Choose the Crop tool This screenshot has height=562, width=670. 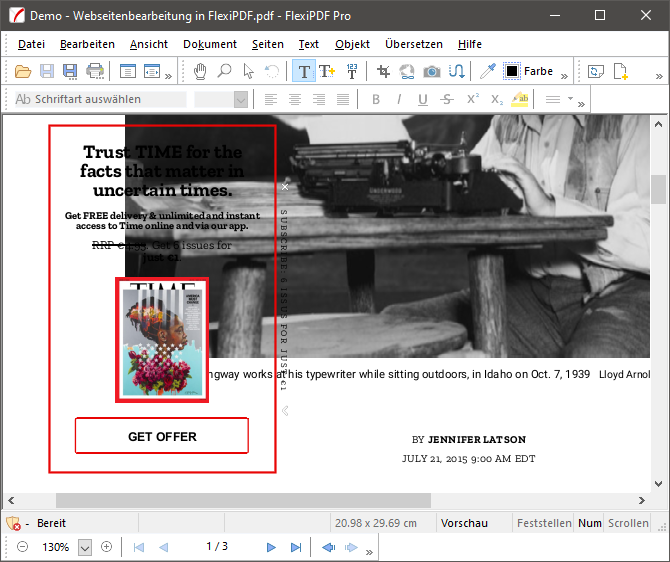pyautogui.click(x=383, y=71)
